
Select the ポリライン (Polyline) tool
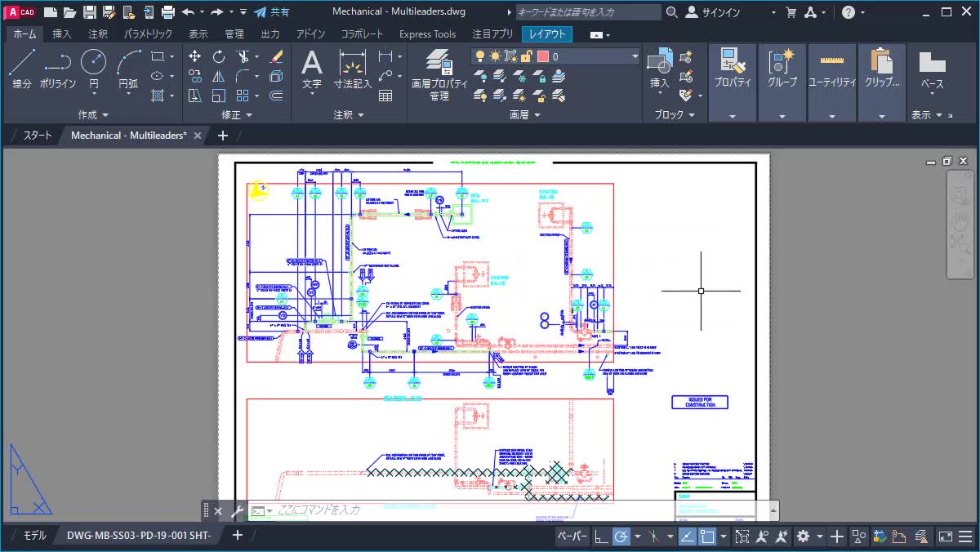coord(57,69)
